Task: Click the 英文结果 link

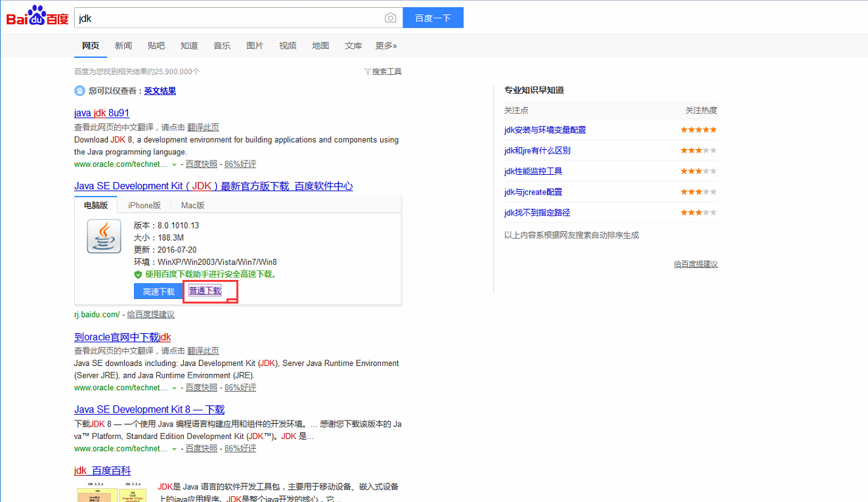Action: point(160,91)
